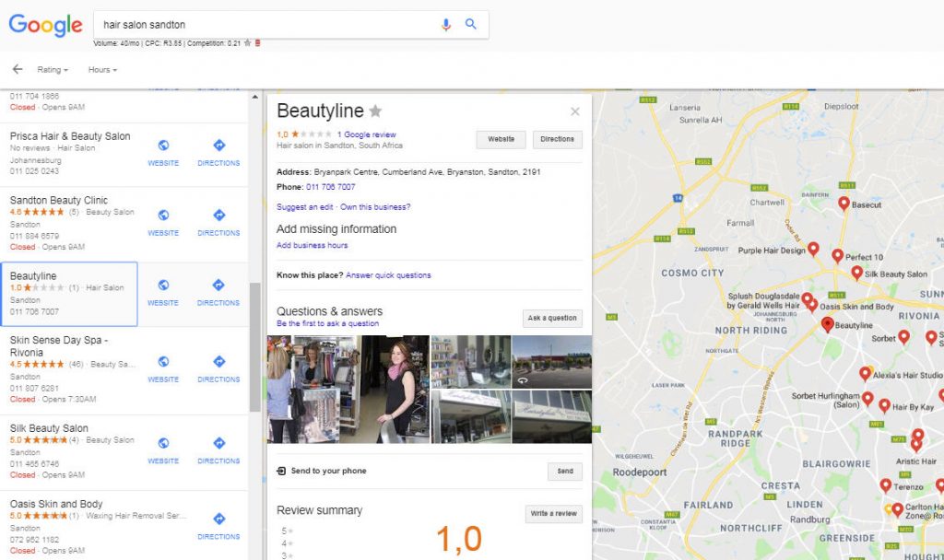Select the Silk Beauty Salon listing title

click(49, 427)
